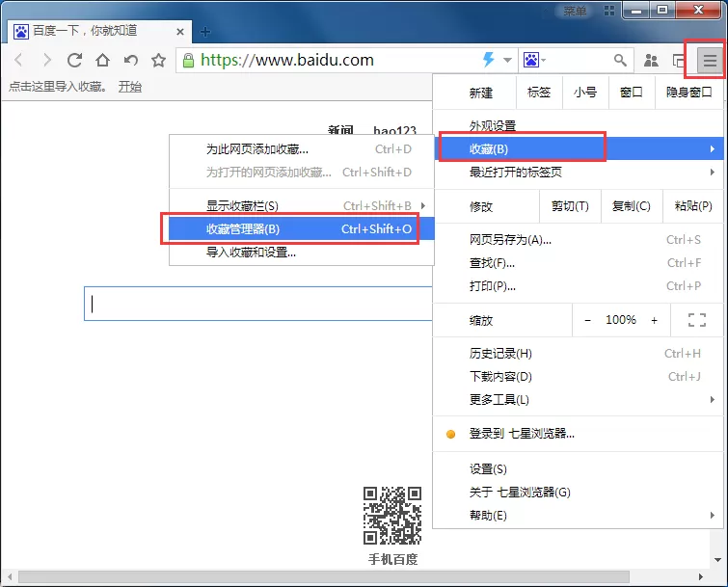Click the green padlock security icon
The height and width of the screenshot is (587, 728).
(x=188, y=61)
